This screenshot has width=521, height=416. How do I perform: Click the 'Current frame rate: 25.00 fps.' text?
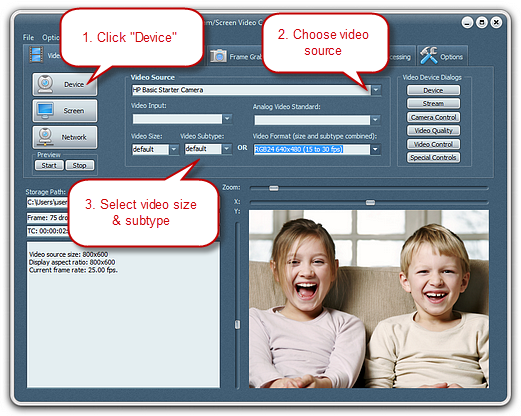click(x=73, y=270)
